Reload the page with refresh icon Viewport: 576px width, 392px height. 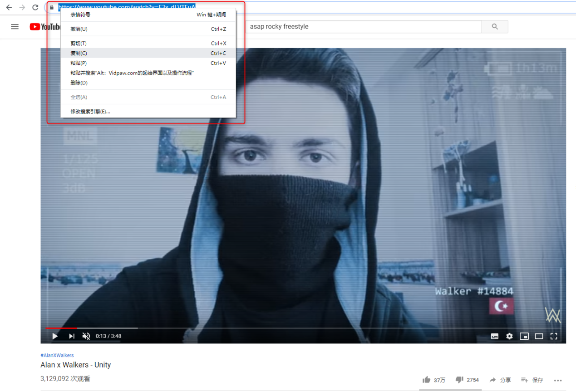(x=35, y=7)
